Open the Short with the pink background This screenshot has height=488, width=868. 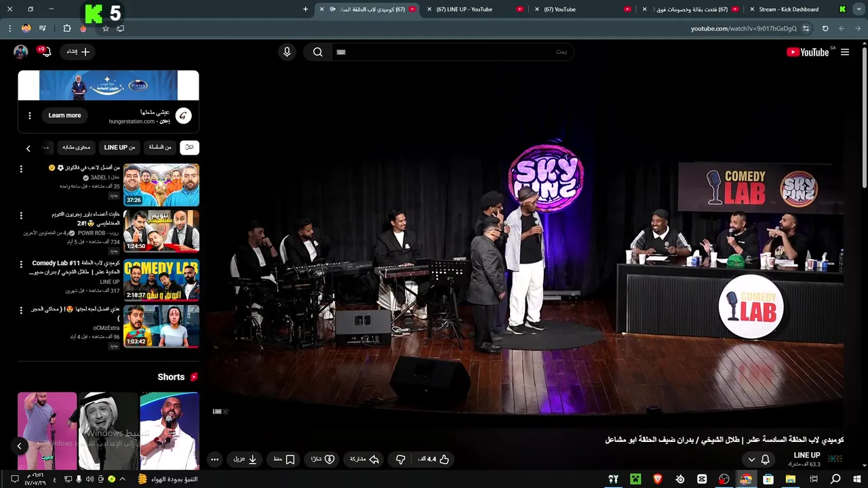point(47,431)
